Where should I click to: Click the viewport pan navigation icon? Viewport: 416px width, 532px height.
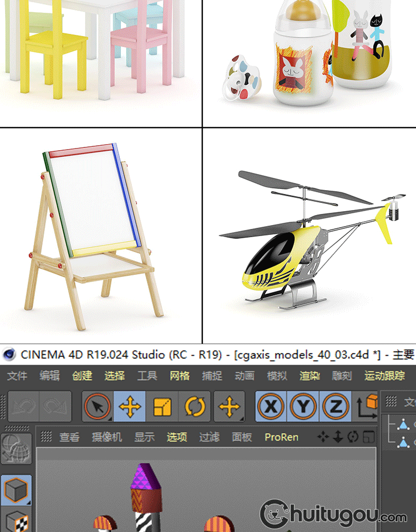tap(323, 437)
